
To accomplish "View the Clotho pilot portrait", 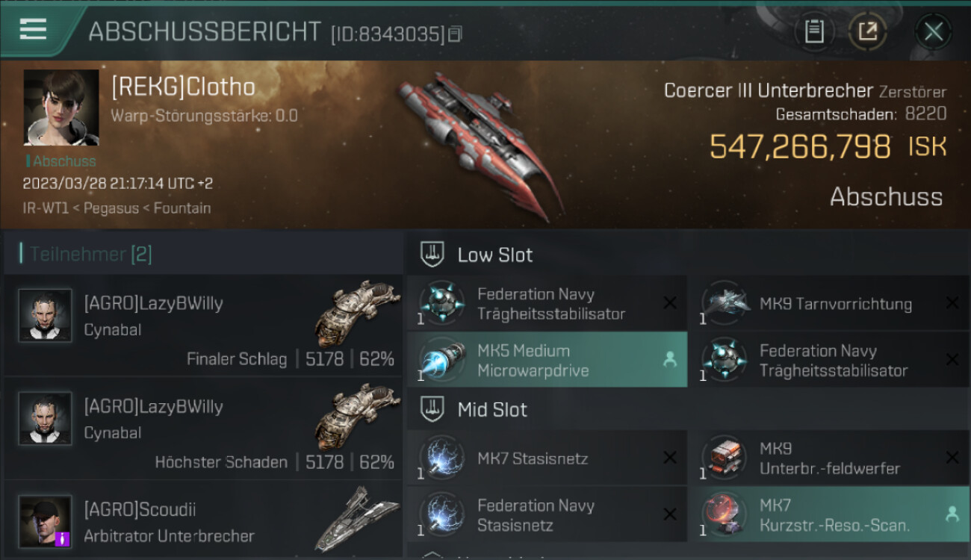I will [x=61, y=108].
